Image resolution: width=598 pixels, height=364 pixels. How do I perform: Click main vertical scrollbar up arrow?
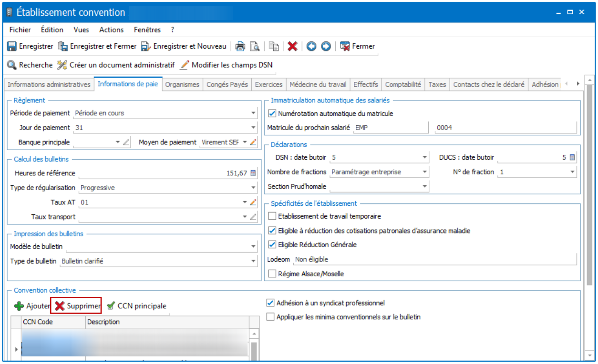(x=589, y=80)
